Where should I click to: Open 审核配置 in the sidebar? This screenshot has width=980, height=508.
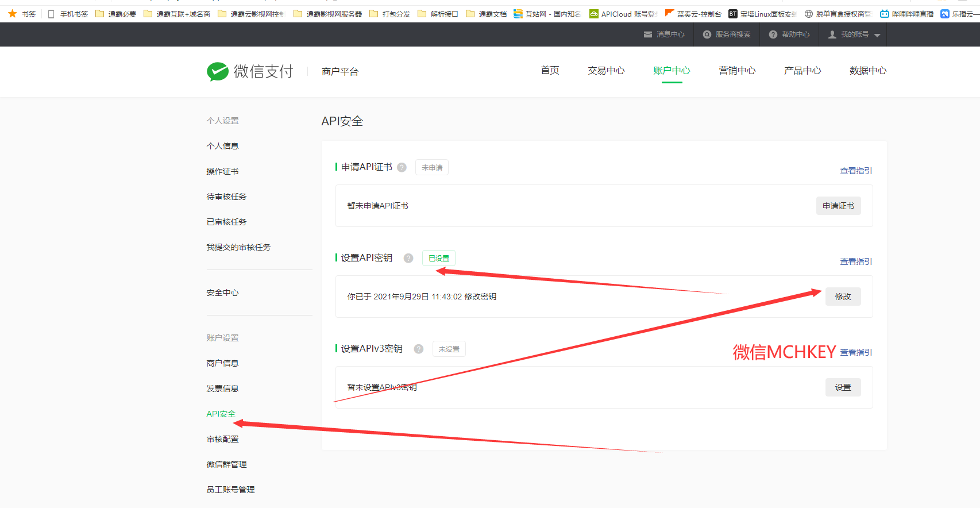point(222,439)
